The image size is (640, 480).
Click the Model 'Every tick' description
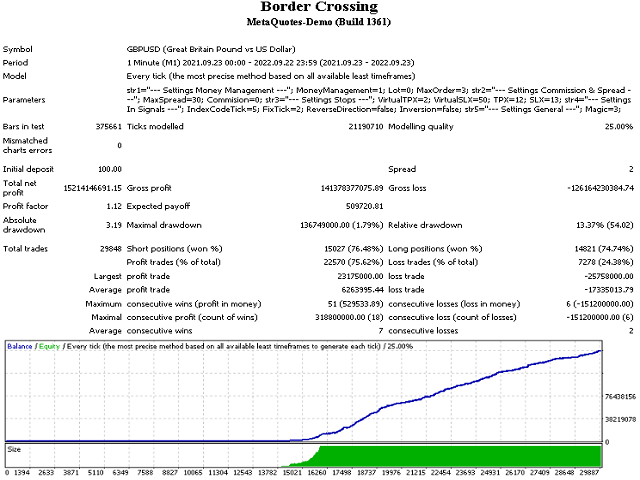pos(271,76)
